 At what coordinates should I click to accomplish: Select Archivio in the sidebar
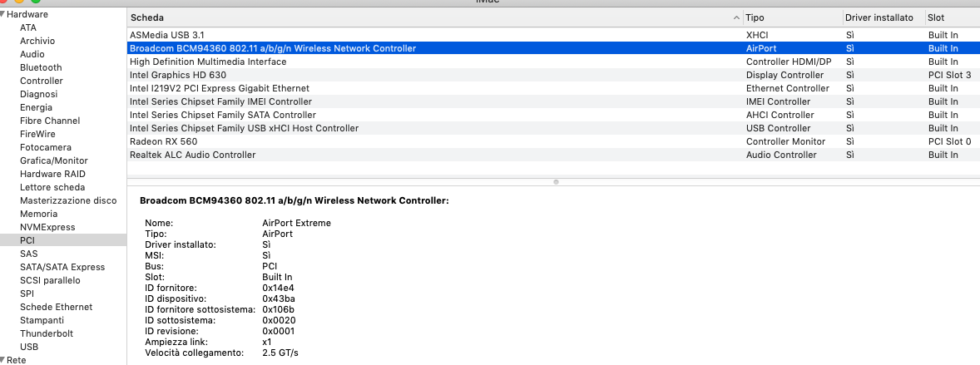tap(37, 41)
